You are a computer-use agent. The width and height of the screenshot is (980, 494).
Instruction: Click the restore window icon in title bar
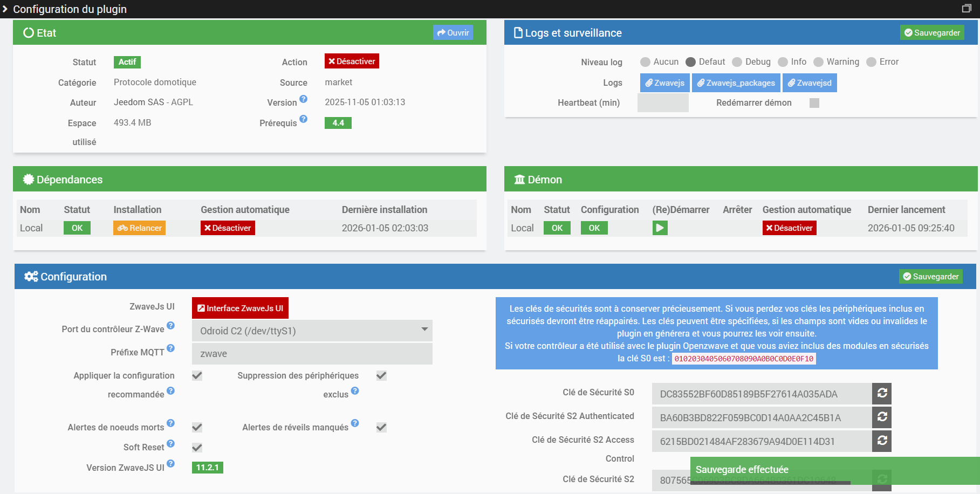pyautogui.click(x=967, y=8)
